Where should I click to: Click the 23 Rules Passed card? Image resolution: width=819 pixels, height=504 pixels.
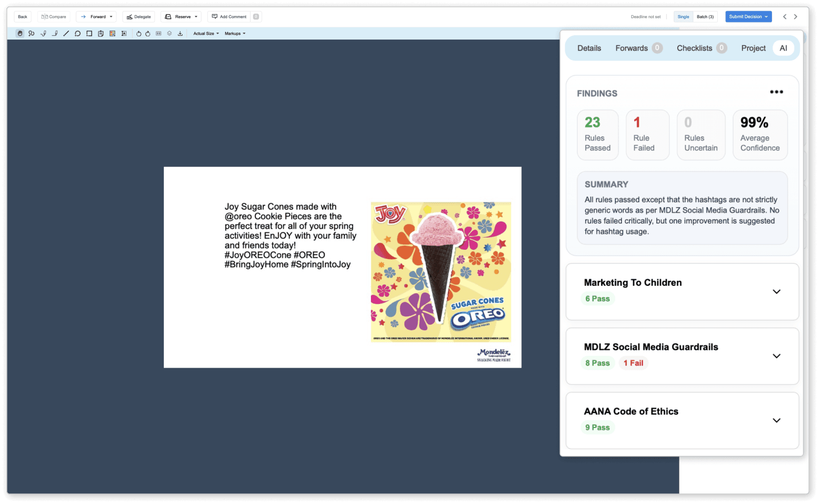point(597,135)
